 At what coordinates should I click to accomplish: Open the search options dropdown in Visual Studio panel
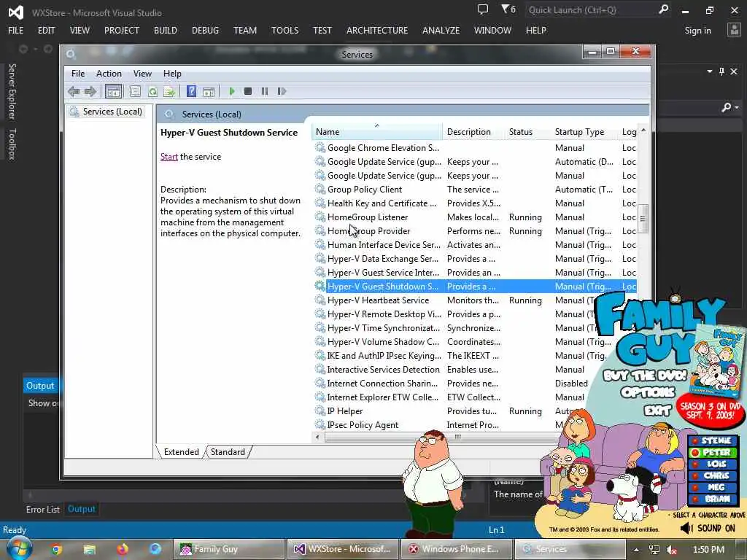[738, 108]
